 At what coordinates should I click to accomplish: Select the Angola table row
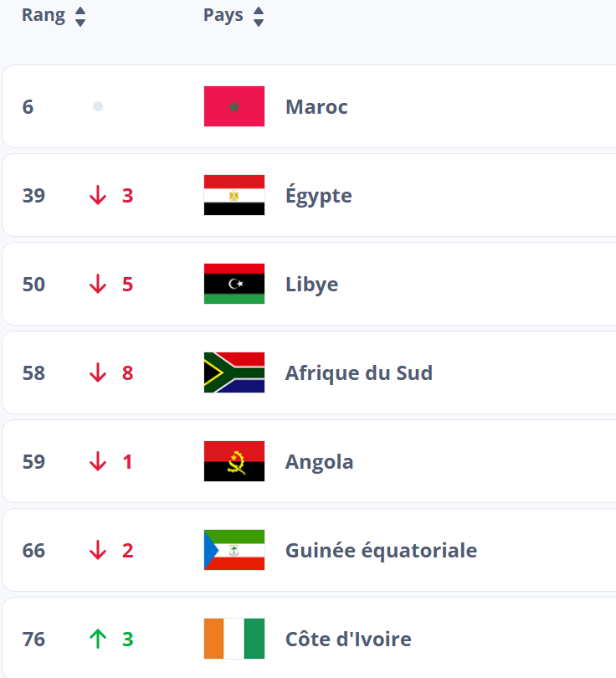(x=319, y=461)
